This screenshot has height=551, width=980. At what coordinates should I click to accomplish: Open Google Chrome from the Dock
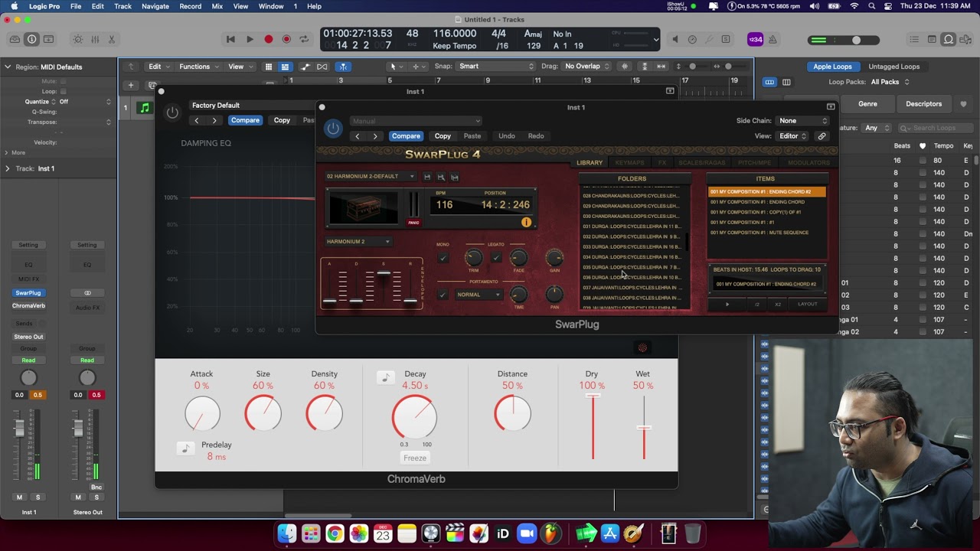coord(335,533)
